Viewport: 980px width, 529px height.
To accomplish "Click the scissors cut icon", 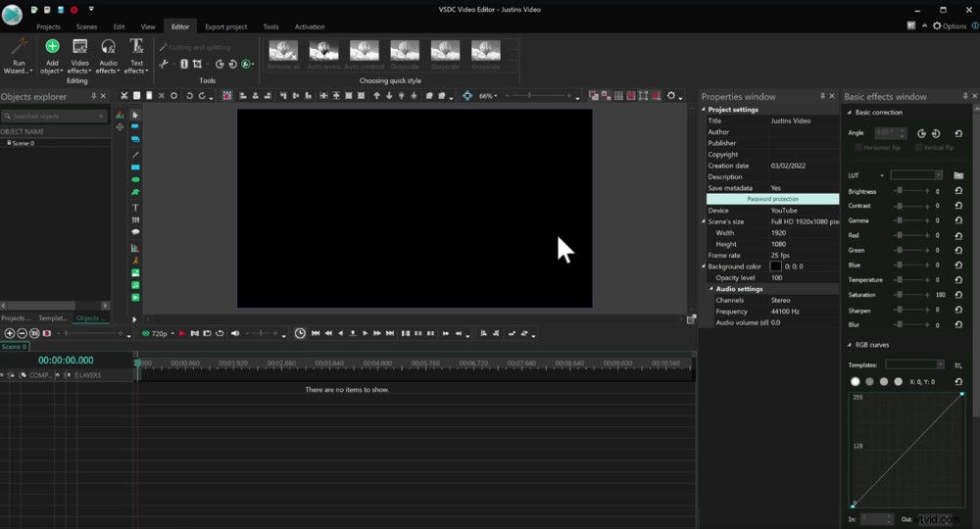I will 124,96.
